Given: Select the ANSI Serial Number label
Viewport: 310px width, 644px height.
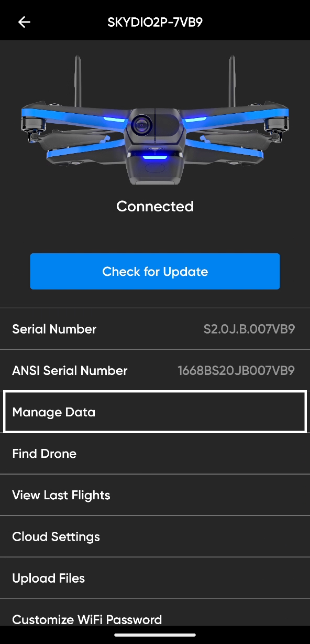Looking at the screenshot, I should pos(70,370).
